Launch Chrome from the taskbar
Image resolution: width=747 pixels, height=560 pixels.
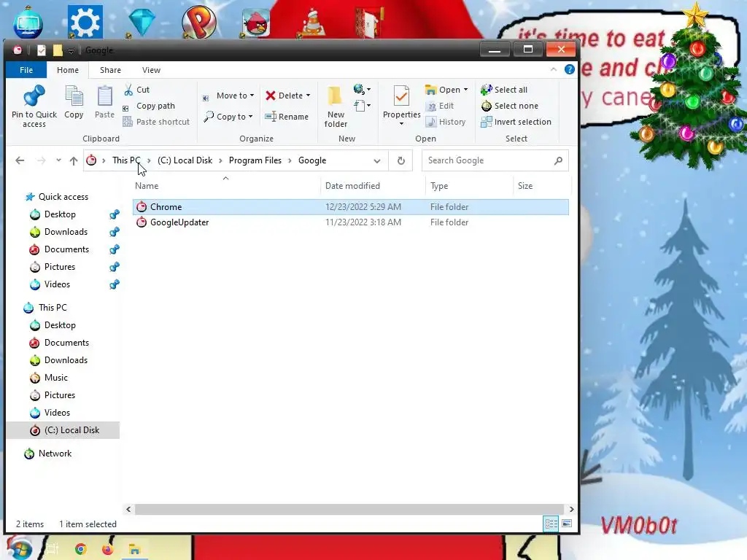point(80,550)
